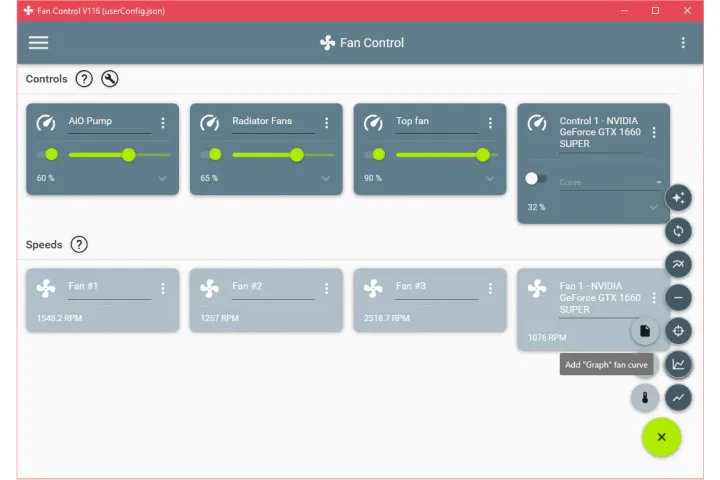Open Top fan card options menu
Screen dimensions: 720x480
490,123
